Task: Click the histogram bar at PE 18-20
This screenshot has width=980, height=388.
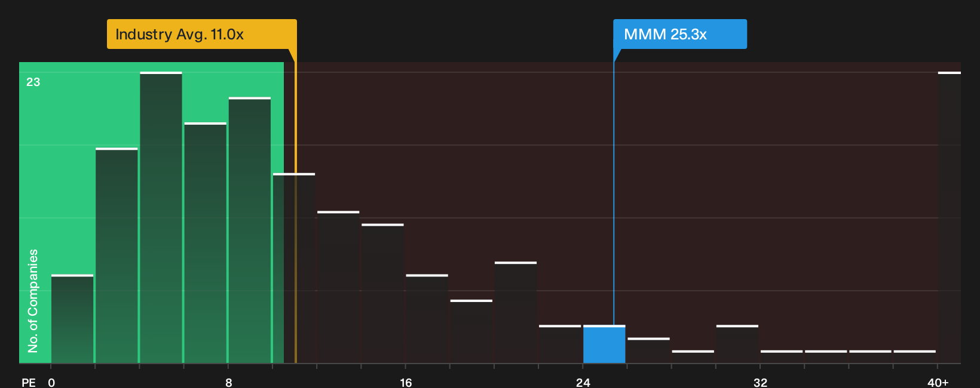Action: tap(471, 331)
